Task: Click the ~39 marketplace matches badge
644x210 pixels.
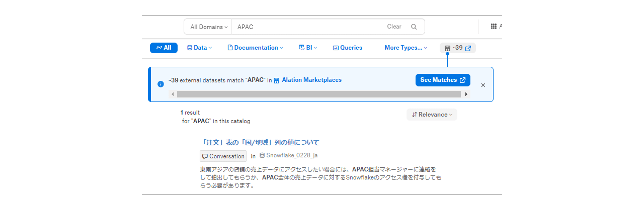Action: click(458, 48)
